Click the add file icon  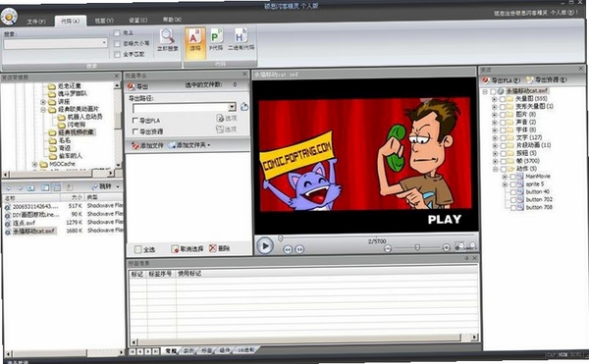[x=134, y=145]
